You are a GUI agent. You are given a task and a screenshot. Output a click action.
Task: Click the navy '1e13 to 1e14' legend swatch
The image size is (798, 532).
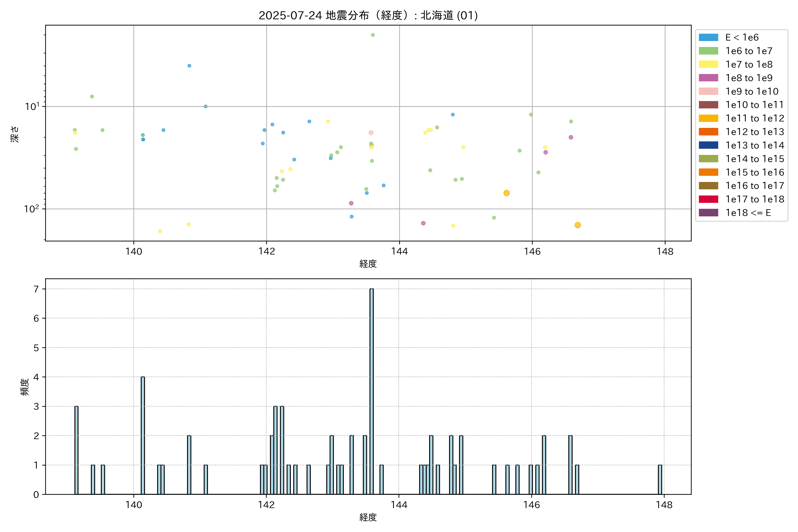coord(708,145)
